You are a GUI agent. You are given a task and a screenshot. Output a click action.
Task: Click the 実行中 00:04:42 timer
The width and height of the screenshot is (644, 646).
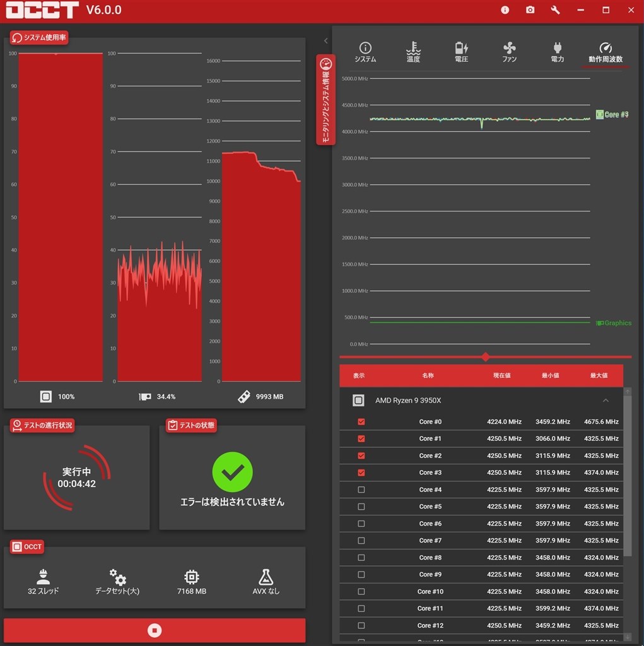(x=77, y=478)
